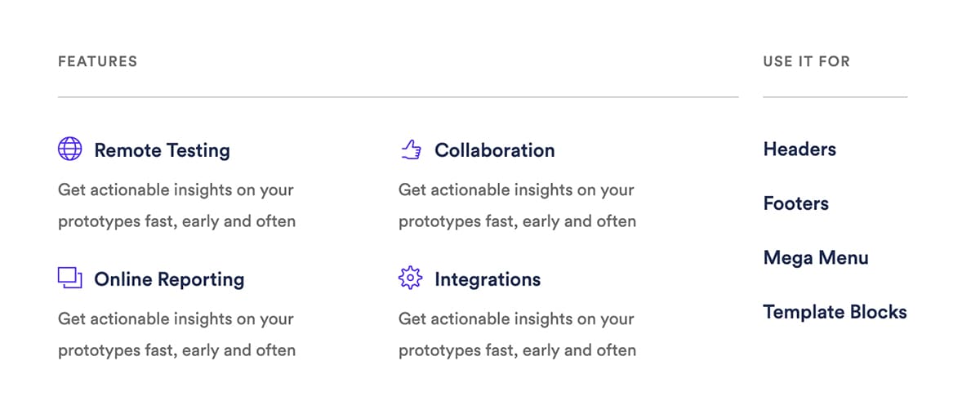Select the Mega Menu entry

coord(816,258)
